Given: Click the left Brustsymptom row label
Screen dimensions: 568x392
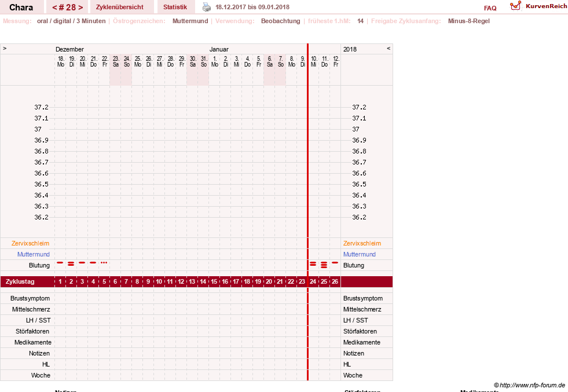Looking at the screenshot, I should (30, 298).
